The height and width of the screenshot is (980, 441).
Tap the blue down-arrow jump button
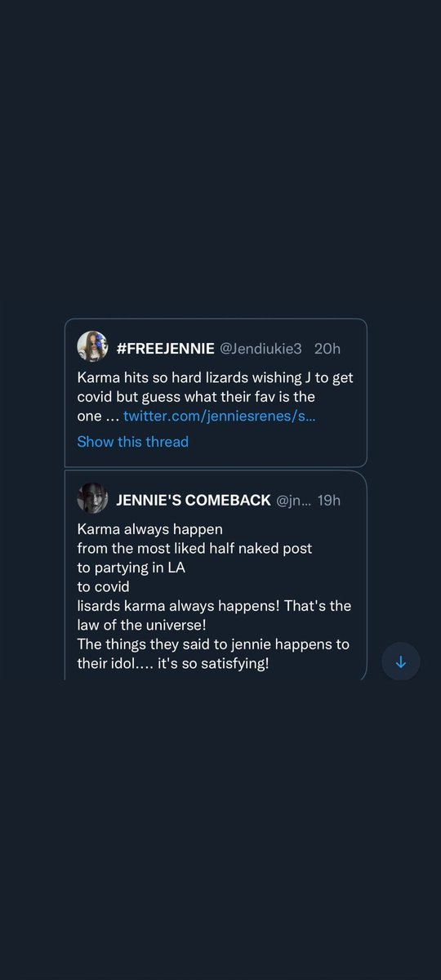(x=400, y=662)
